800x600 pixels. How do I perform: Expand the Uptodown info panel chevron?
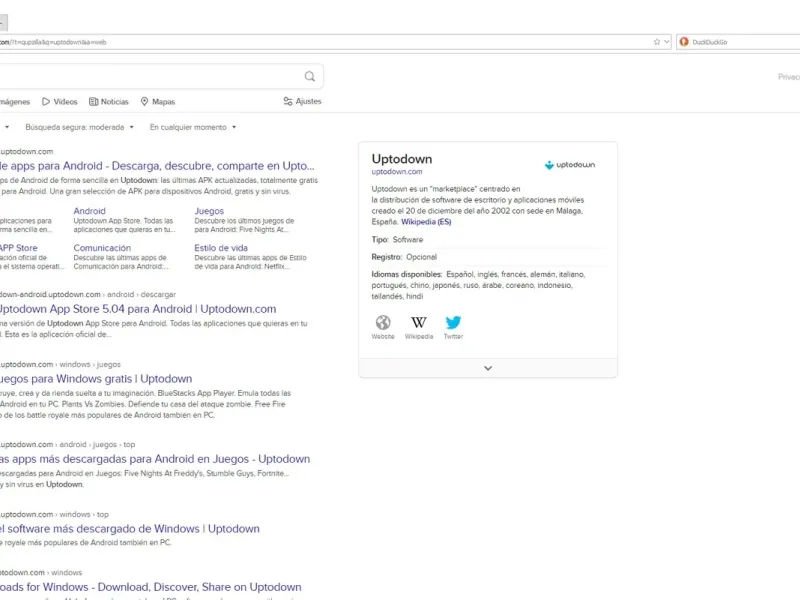click(488, 368)
